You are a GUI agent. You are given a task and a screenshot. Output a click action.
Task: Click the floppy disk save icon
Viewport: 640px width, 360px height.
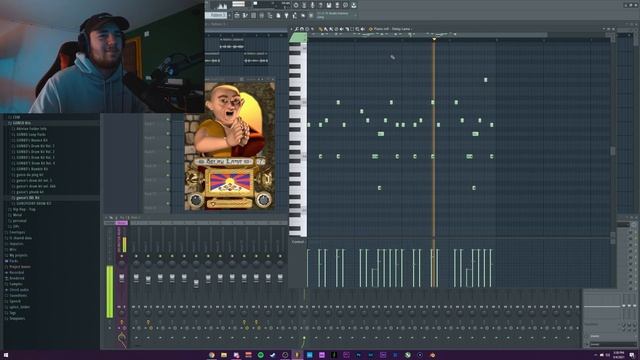click(329, 5)
